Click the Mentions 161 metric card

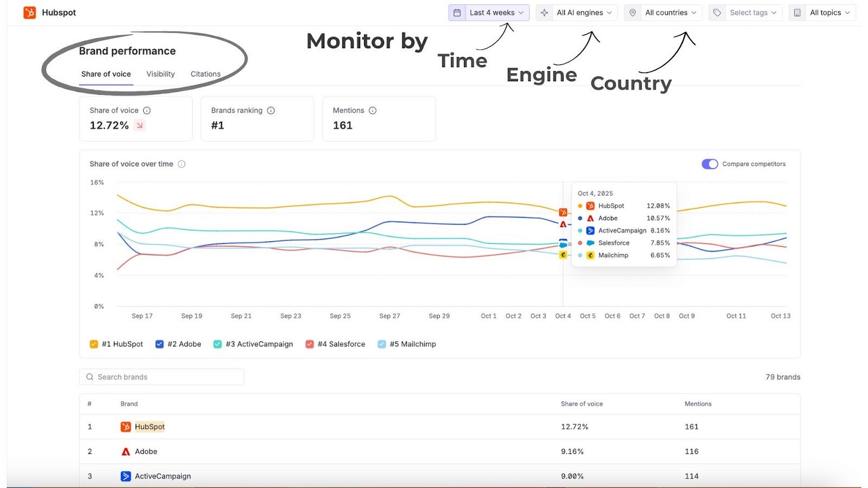pyautogui.click(x=379, y=119)
